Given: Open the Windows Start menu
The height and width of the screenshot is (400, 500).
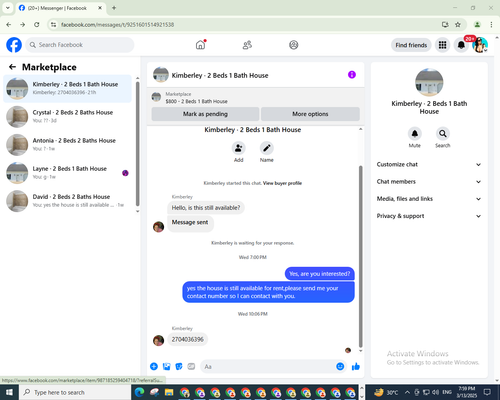Looking at the screenshot, I should point(9,392).
